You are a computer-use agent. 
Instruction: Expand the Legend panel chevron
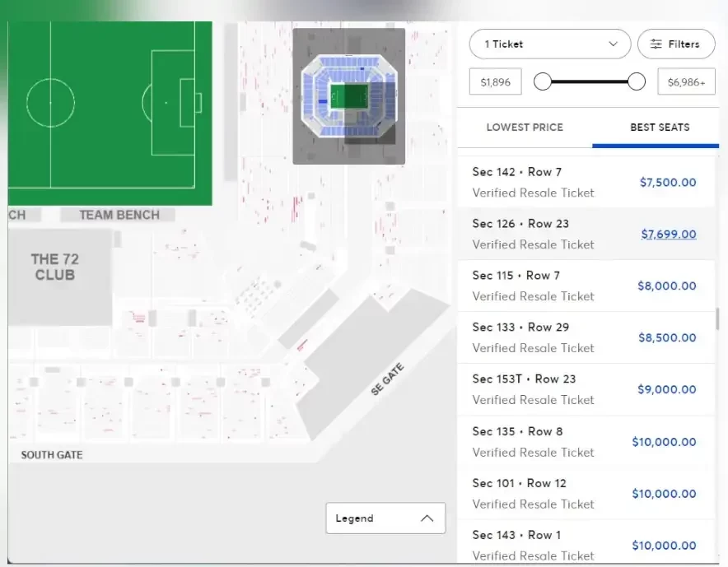tap(427, 518)
